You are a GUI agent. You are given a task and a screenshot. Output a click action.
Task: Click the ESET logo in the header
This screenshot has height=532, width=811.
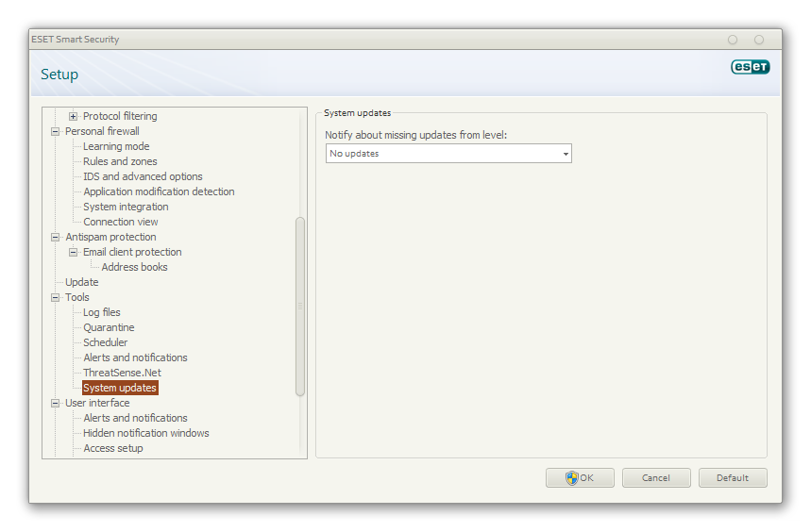coord(750,67)
